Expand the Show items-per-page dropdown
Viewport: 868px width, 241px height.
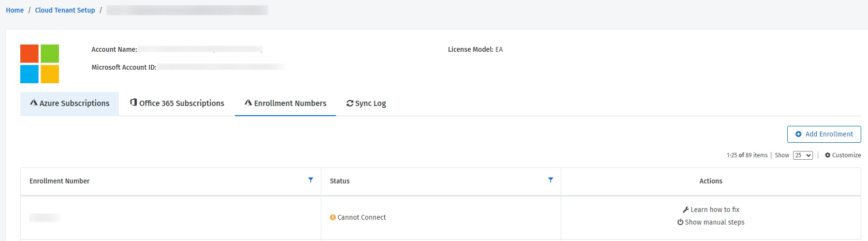802,155
